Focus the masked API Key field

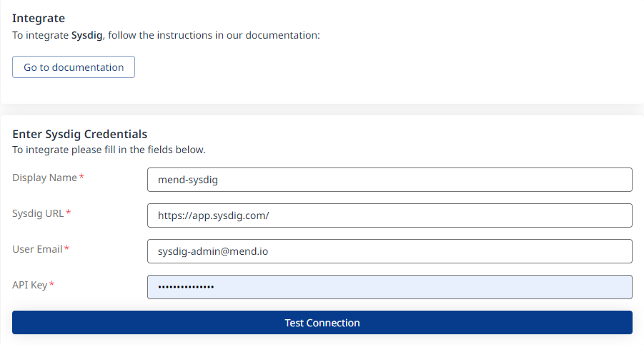pyautogui.click(x=390, y=287)
